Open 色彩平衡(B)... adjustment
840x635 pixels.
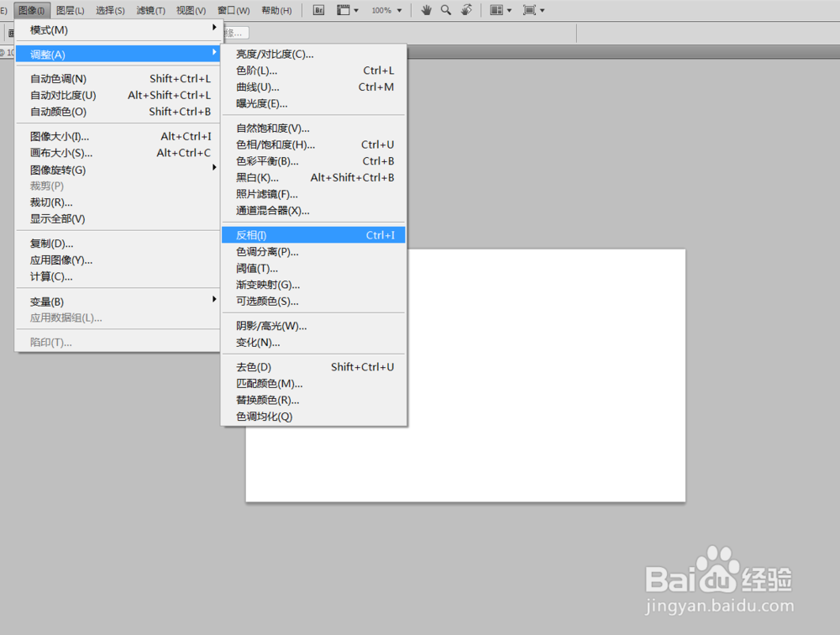[313, 161]
